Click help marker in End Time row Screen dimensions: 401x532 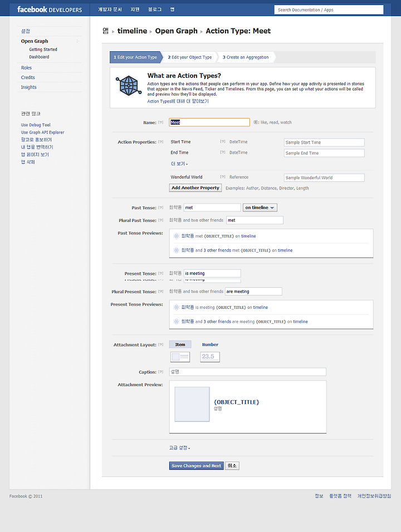223,152
